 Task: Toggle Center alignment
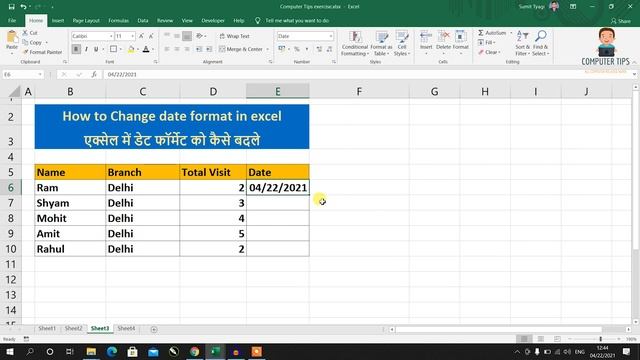point(177,49)
